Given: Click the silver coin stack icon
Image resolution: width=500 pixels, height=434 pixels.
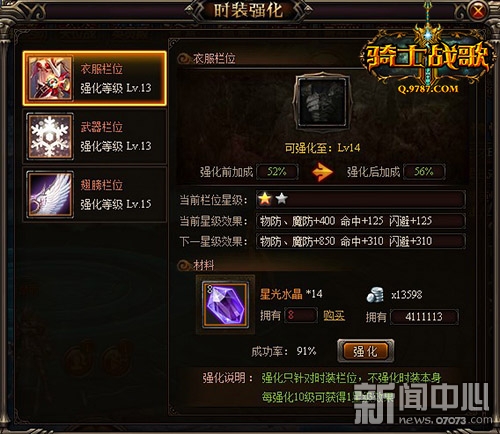Looking at the screenshot, I should pos(375,295).
